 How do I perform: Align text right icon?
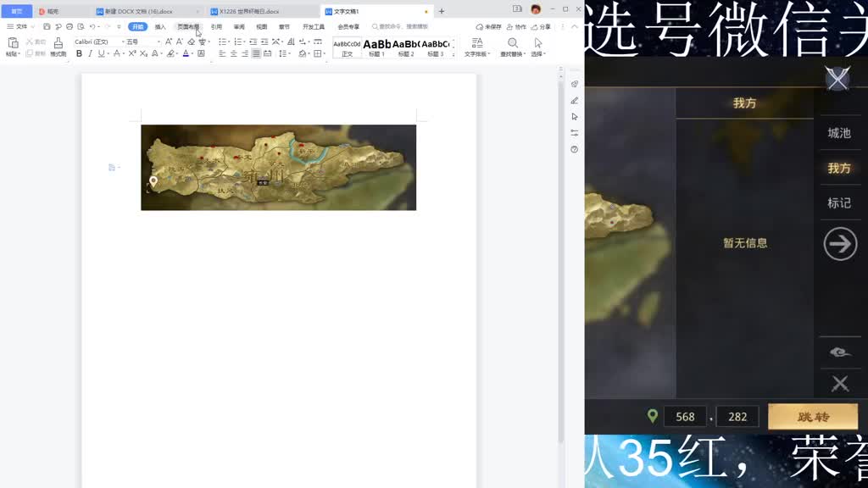[245, 53]
